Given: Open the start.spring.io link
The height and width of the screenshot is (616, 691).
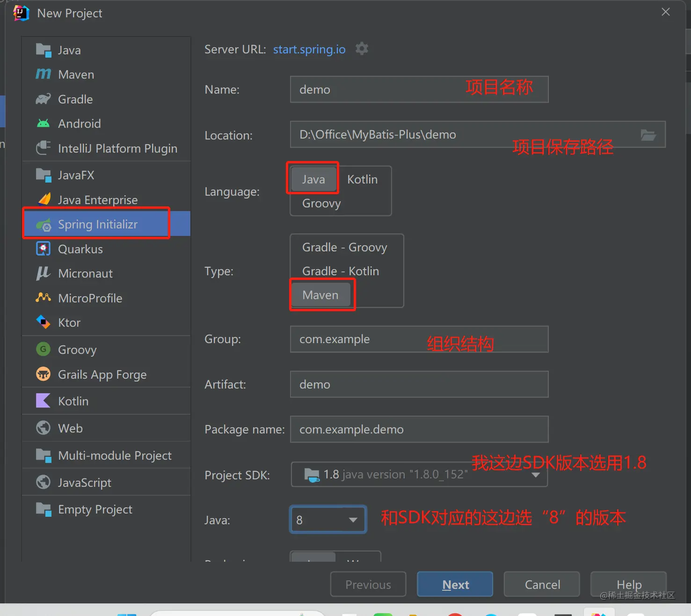Looking at the screenshot, I should pos(309,49).
